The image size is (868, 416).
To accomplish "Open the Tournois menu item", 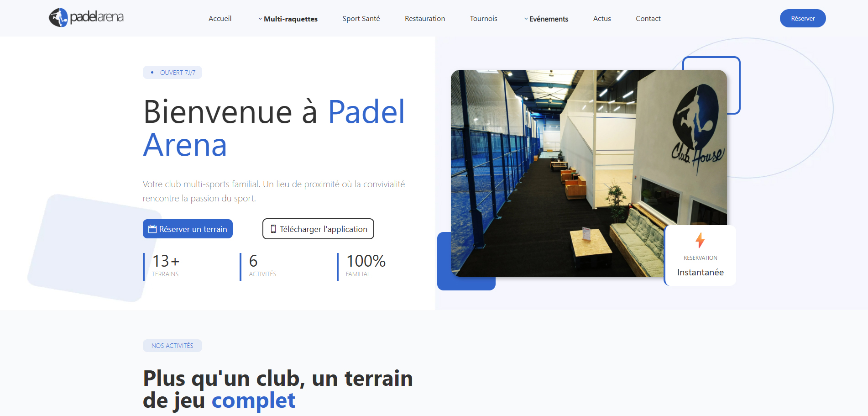I will [x=484, y=18].
